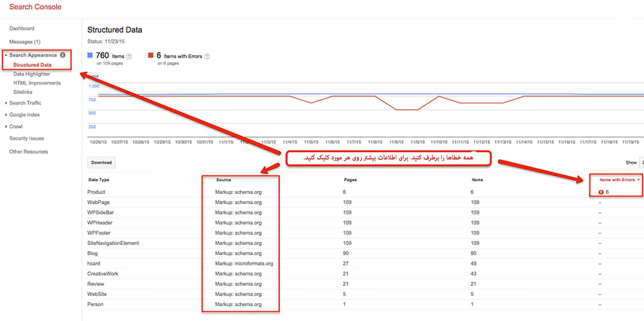Click the Pages column header
644x321 pixels.
click(350, 180)
